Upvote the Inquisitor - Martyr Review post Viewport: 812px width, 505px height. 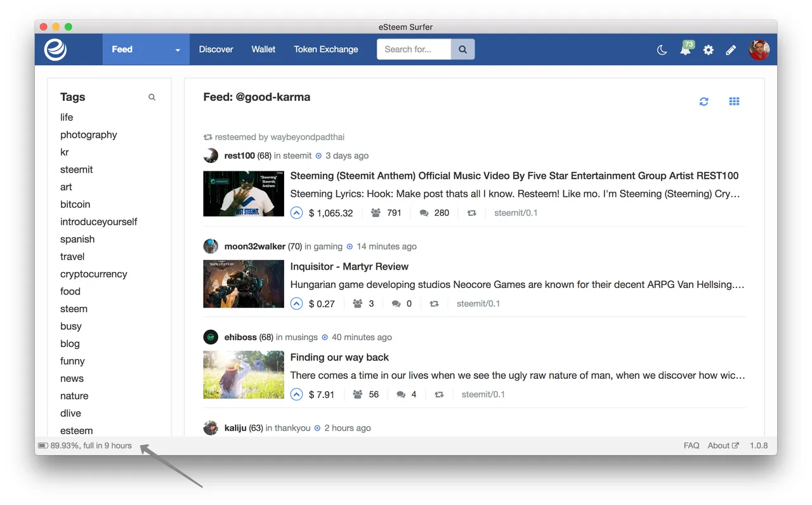tap(296, 304)
